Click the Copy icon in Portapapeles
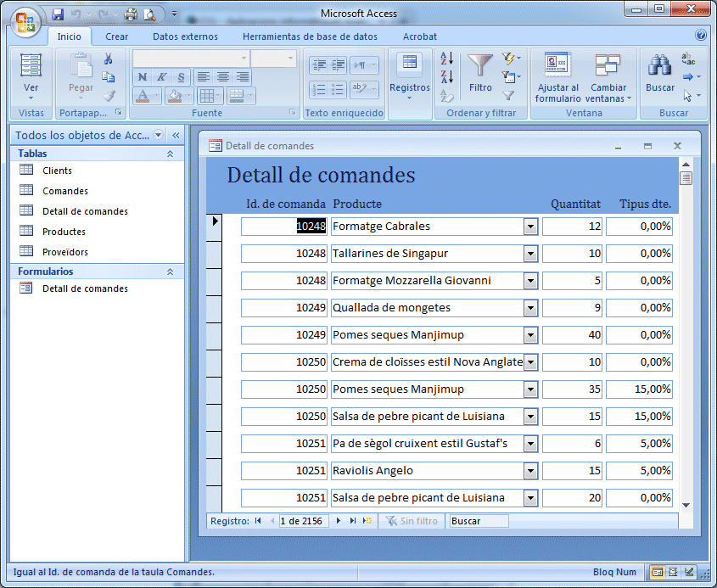The height and width of the screenshot is (588, 717). click(109, 77)
